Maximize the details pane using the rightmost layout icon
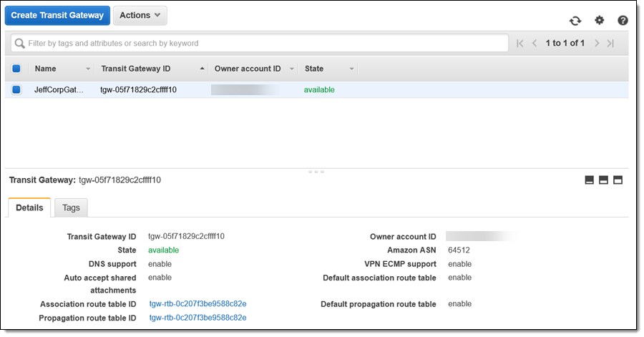 click(618, 180)
